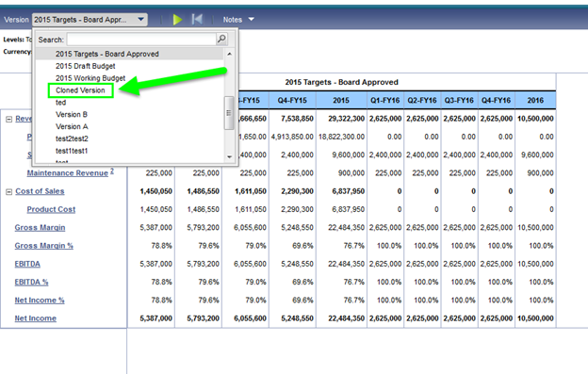The height and width of the screenshot is (374, 588).
Task: Open the Maintenance Revenue link
Action: (x=68, y=173)
